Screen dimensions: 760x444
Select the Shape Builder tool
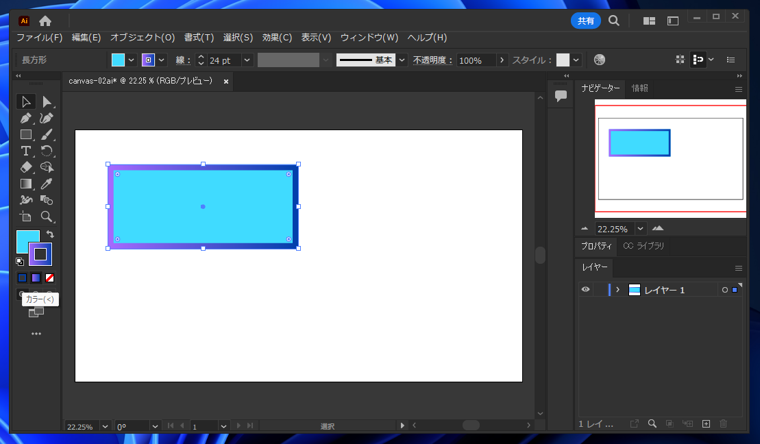point(47,167)
